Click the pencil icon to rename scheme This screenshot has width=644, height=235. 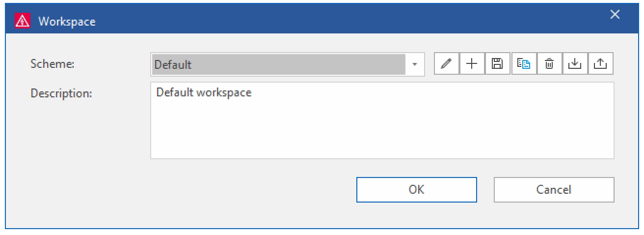pos(447,64)
